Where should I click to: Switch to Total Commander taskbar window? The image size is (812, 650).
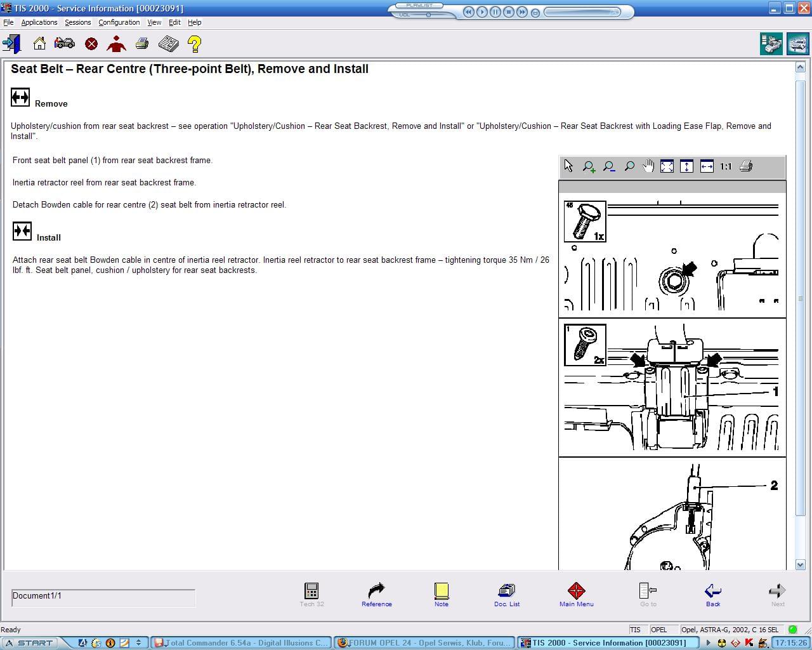pyautogui.click(x=242, y=643)
